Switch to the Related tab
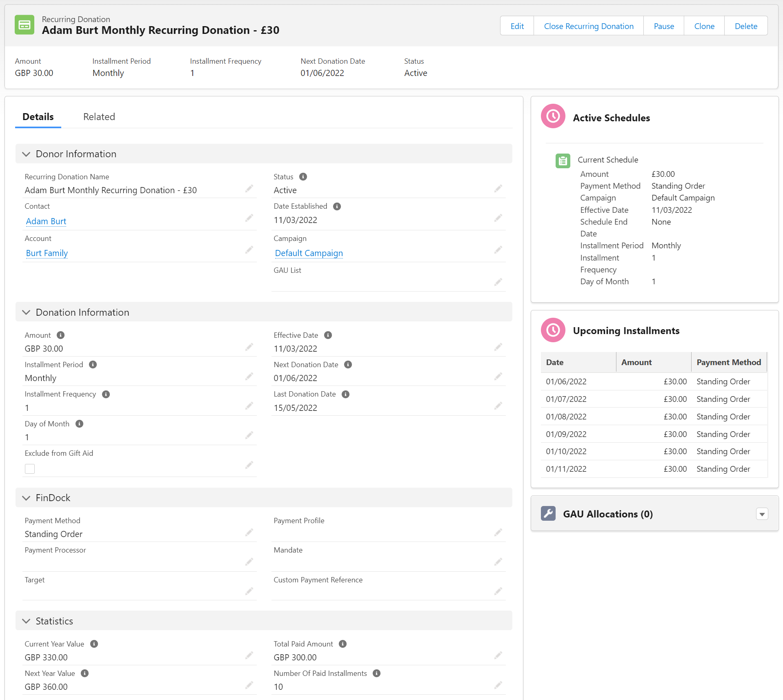Screen dimensions: 783x700 [x=99, y=117]
